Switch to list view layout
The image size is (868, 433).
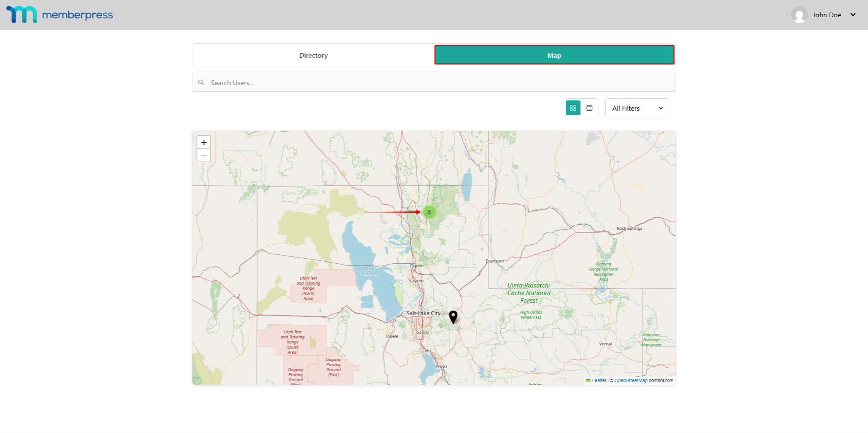tap(589, 108)
